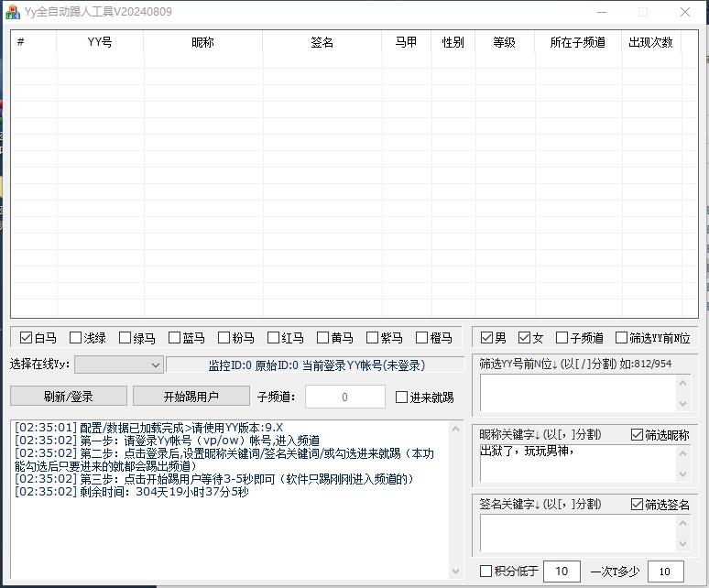The height and width of the screenshot is (588, 709).
Task: Click 昵称关键字 box scroll-down arrow
Action: [x=682, y=474]
